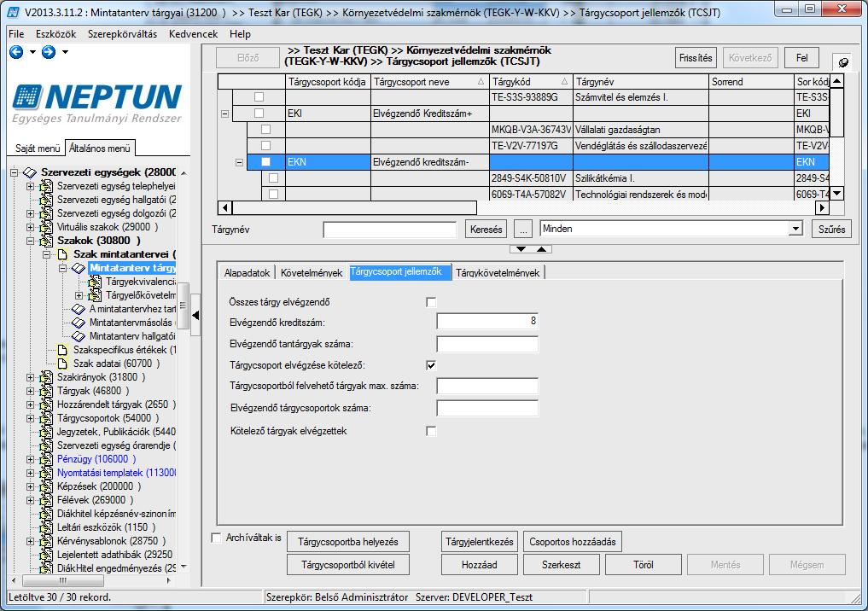Click the blue Back navigation arrow
The height and width of the screenshot is (611, 868).
16,52
